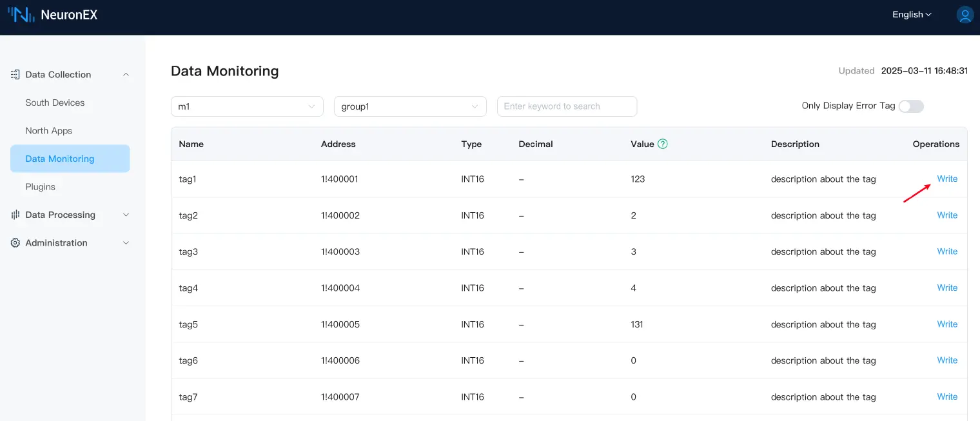The width and height of the screenshot is (980, 421).
Task: Go to South Devices page
Action: 55,103
